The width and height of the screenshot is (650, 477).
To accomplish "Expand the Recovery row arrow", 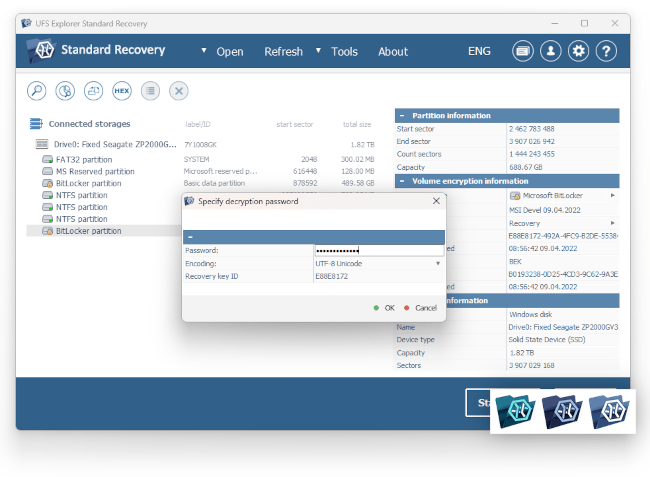I will [613, 223].
